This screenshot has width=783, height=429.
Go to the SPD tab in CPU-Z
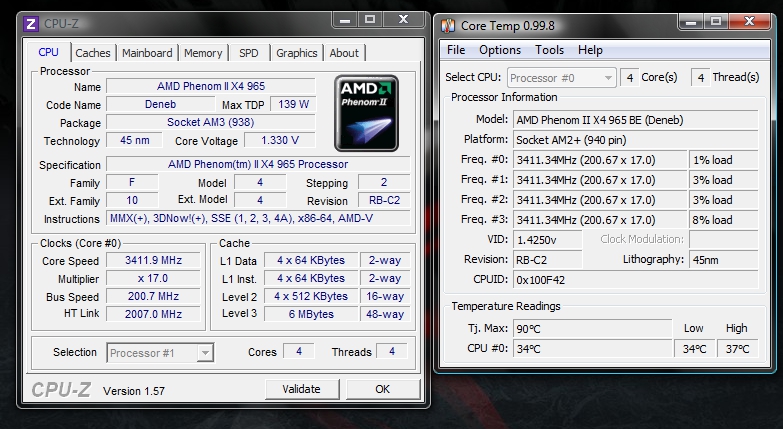click(x=249, y=53)
